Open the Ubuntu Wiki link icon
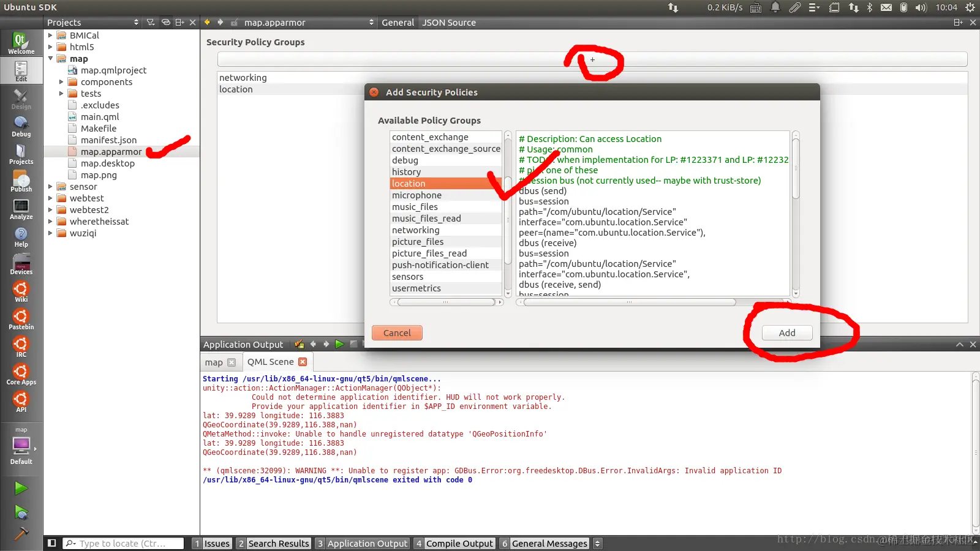 21,292
